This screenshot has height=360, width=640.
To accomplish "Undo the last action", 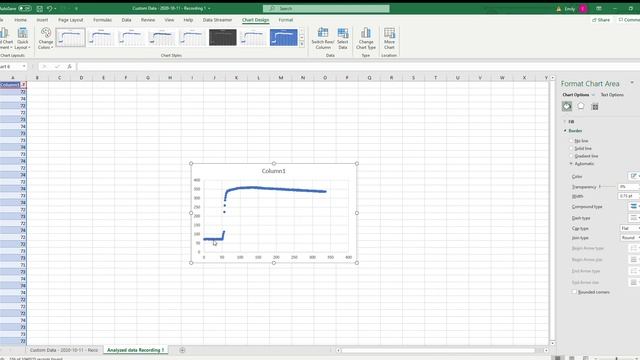I will coord(49,8).
